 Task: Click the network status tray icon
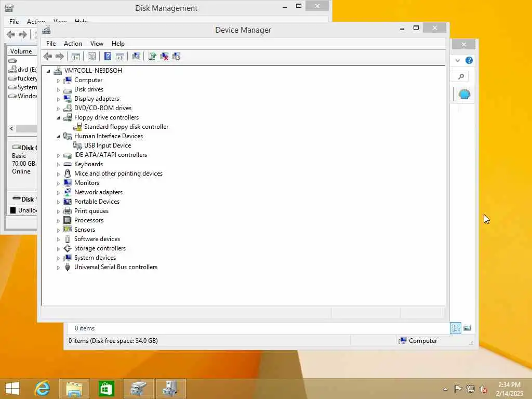470,389
